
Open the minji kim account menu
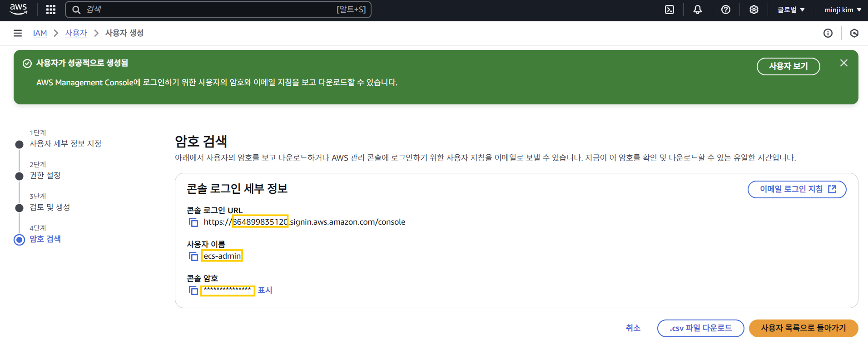tap(843, 10)
